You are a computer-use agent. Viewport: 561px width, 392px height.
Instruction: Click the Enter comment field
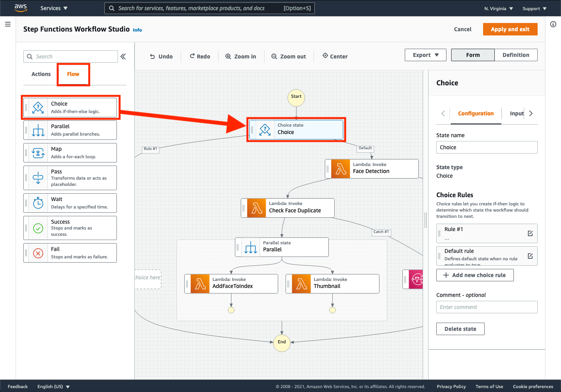point(487,307)
